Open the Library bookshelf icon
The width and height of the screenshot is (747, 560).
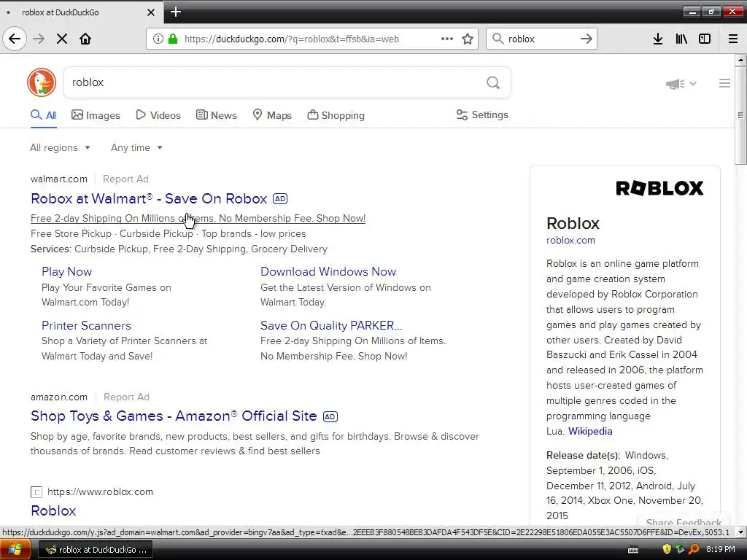[x=681, y=39]
